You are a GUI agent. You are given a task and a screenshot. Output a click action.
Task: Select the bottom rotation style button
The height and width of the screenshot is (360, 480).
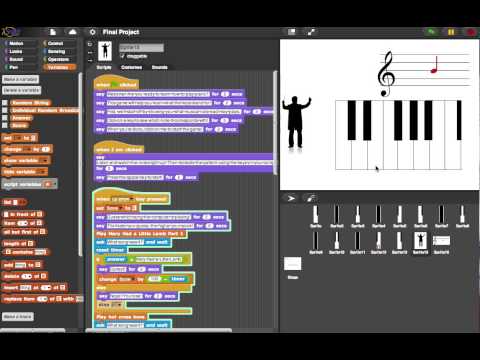point(90,60)
